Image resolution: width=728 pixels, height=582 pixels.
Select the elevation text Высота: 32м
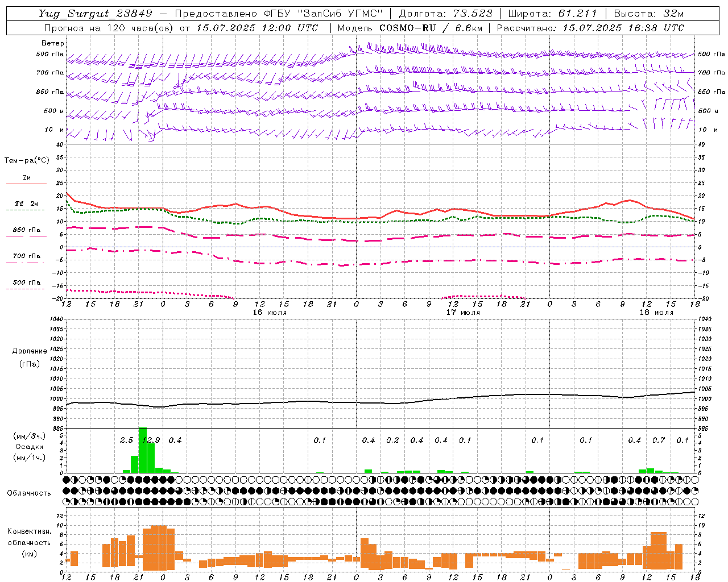pos(648,14)
